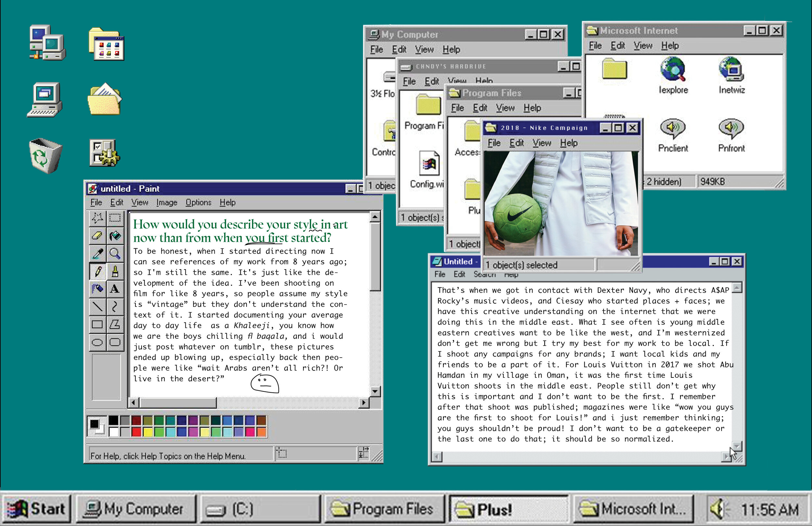Image resolution: width=812 pixels, height=526 pixels.
Task: Open the programs folder desktop icon with colored tiles
Action: (x=107, y=44)
